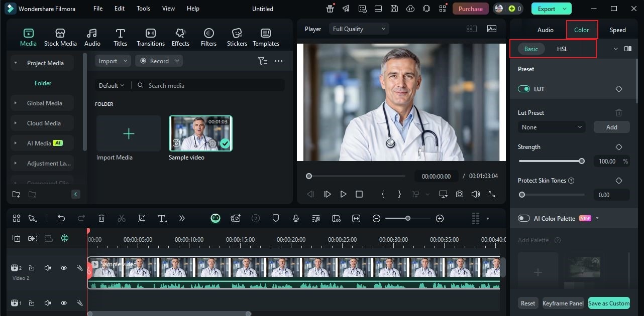Mute the Video 2 track
The width and height of the screenshot is (644, 316).
coord(48,268)
